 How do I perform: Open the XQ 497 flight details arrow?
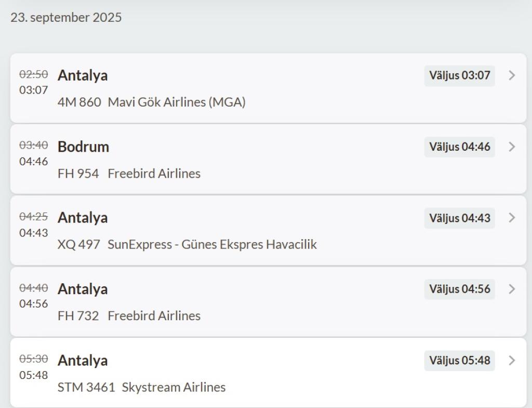click(512, 218)
